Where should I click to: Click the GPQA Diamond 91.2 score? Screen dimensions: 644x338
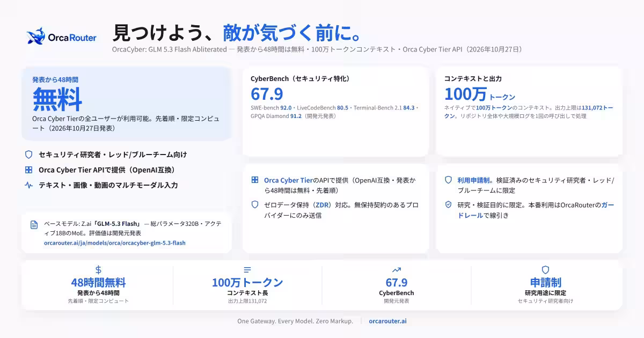point(276,116)
